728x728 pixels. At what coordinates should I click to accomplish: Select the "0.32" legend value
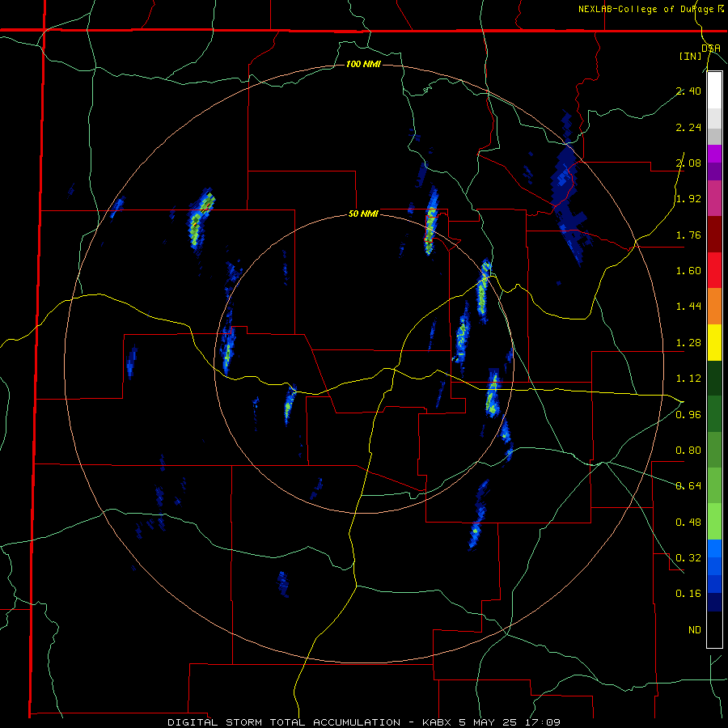pos(688,558)
